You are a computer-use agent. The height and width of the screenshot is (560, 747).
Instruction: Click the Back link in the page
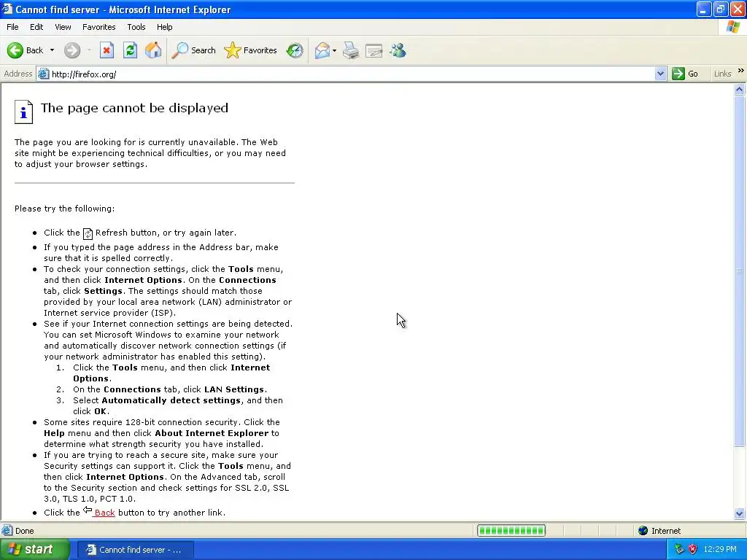pos(104,513)
